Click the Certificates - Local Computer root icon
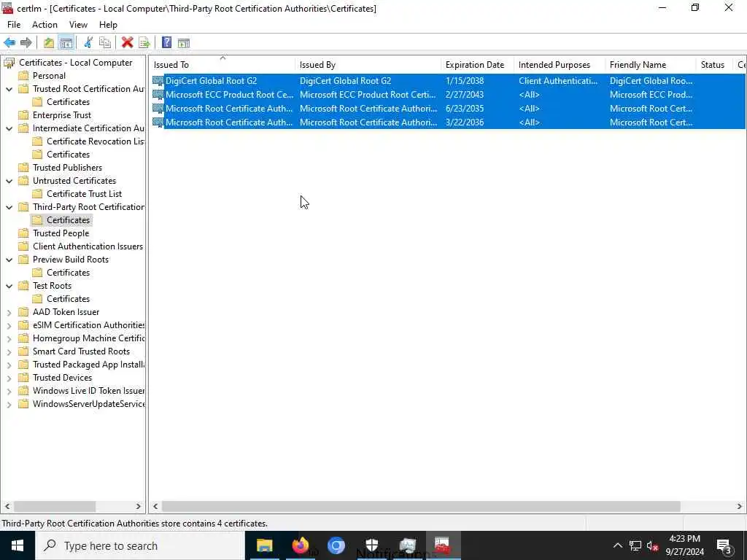 9,63
